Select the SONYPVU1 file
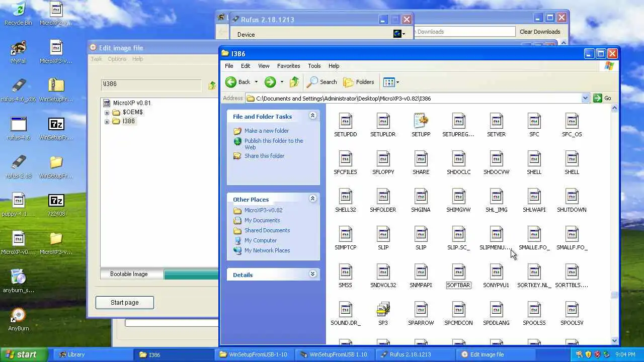The height and width of the screenshot is (362, 644). [496, 276]
